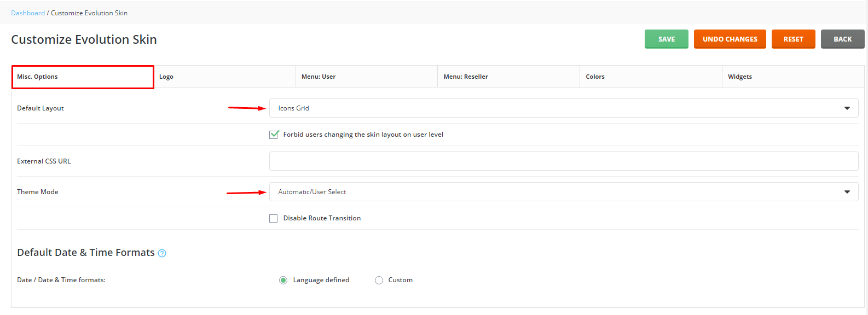Choose the Custom date format radio

(x=379, y=280)
